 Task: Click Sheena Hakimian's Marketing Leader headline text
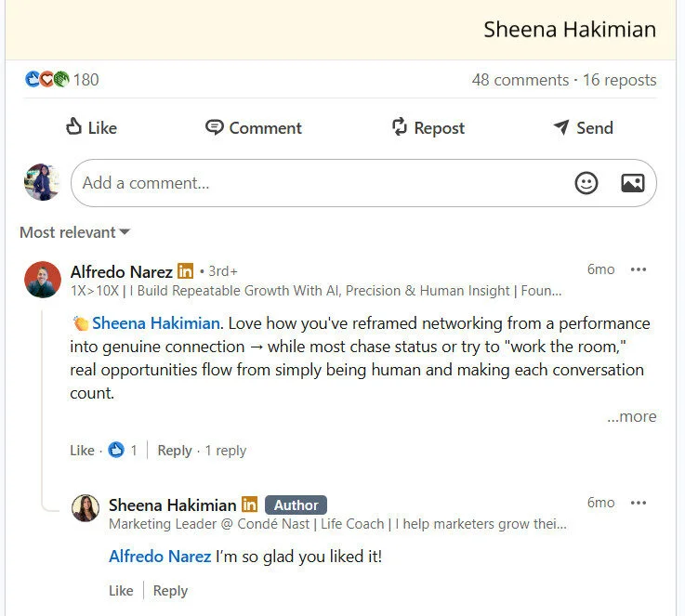337,524
